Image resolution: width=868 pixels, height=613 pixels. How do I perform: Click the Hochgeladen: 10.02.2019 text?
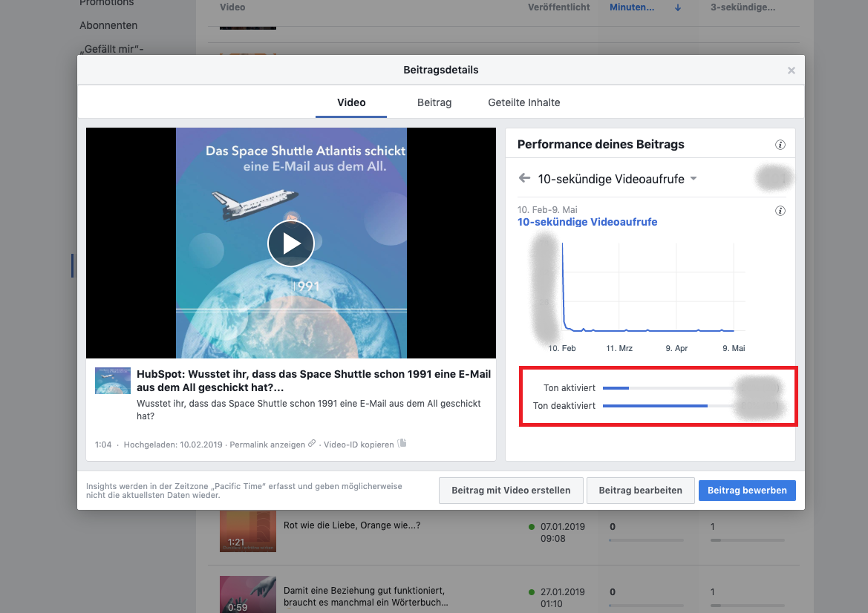[173, 445]
